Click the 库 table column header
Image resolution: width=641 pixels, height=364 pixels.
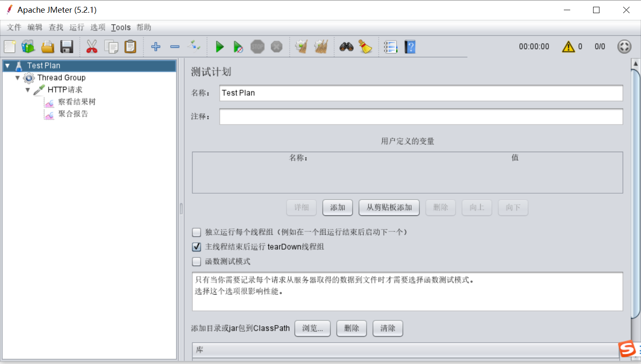[406, 350]
